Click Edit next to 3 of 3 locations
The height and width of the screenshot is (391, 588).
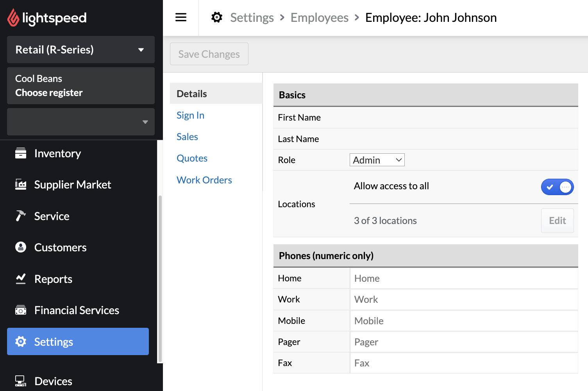point(557,220)
